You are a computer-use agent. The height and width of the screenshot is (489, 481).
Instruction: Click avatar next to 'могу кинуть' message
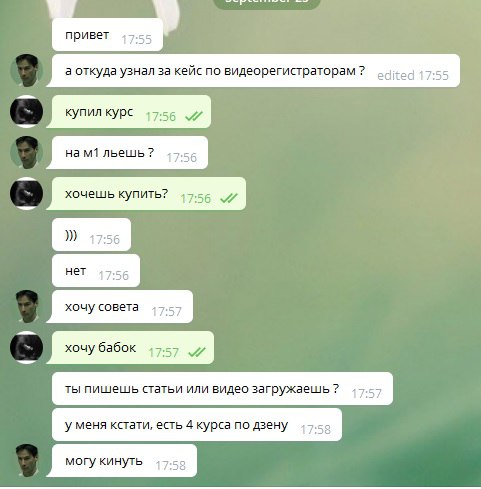tap(26, 461)
